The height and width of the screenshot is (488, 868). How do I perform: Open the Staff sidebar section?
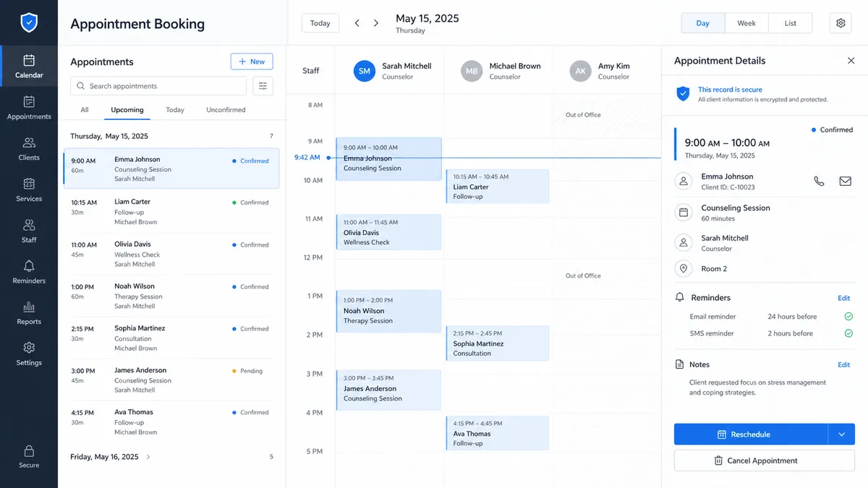click(29, 231)
